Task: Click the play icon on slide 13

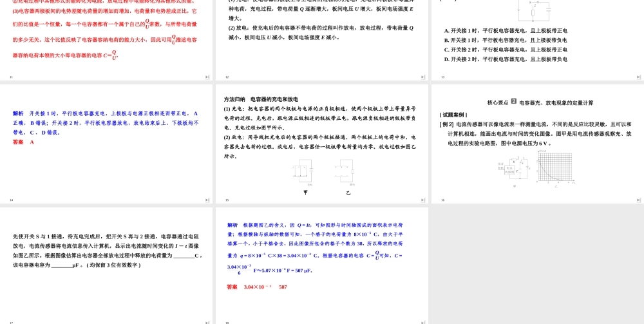Action: pos(638,77)
